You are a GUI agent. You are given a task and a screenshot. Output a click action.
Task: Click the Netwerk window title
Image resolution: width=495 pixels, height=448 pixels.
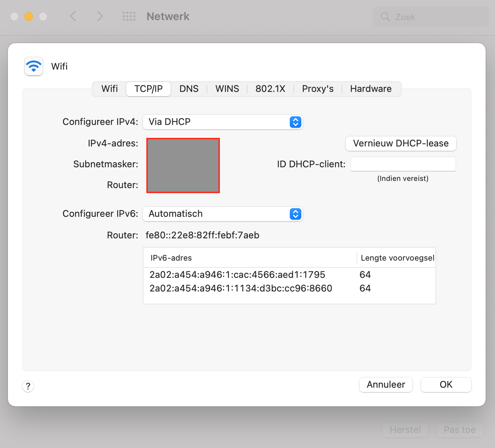(x=168, y=16)
